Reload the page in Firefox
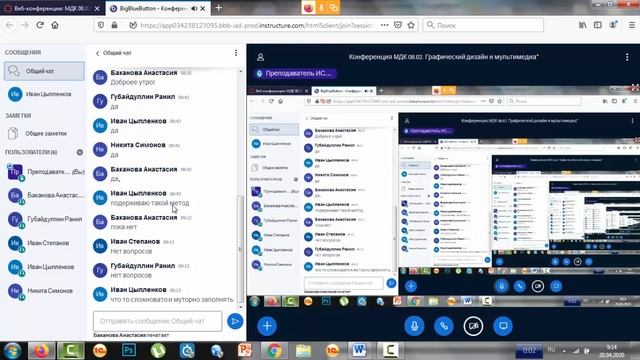 click(40, 25)
